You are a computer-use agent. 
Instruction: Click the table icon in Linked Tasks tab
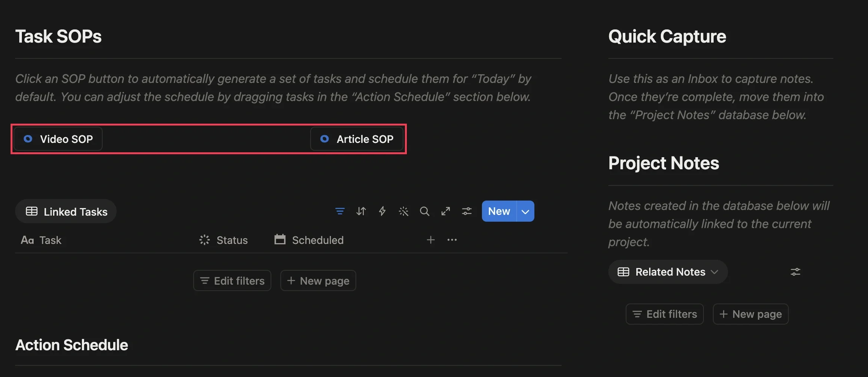pyautogui.click(x=32, y=211)
